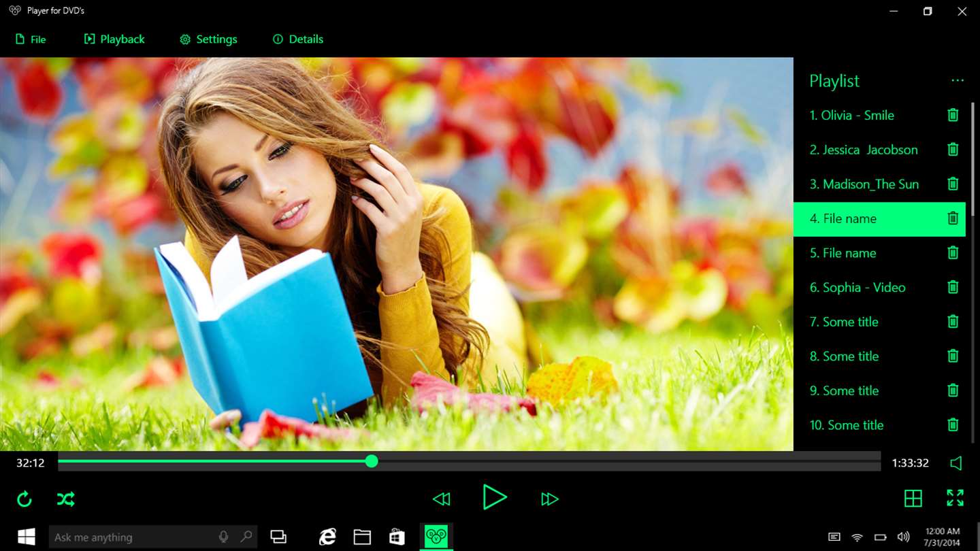
Task: Open Wi-Fi network settings in tray
Action: coord(857,537)
